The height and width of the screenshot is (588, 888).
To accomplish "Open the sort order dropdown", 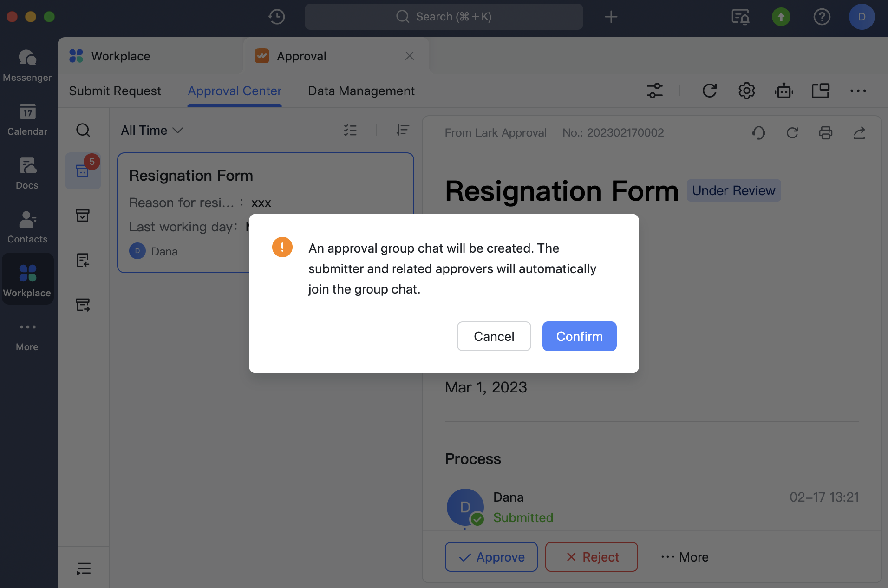I will point(403,130).
